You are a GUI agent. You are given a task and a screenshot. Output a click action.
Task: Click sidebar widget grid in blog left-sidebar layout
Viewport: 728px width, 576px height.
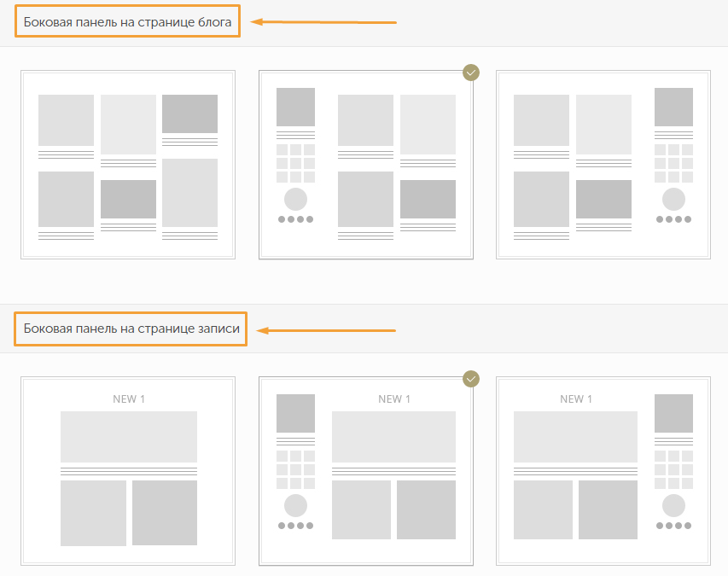296,163
